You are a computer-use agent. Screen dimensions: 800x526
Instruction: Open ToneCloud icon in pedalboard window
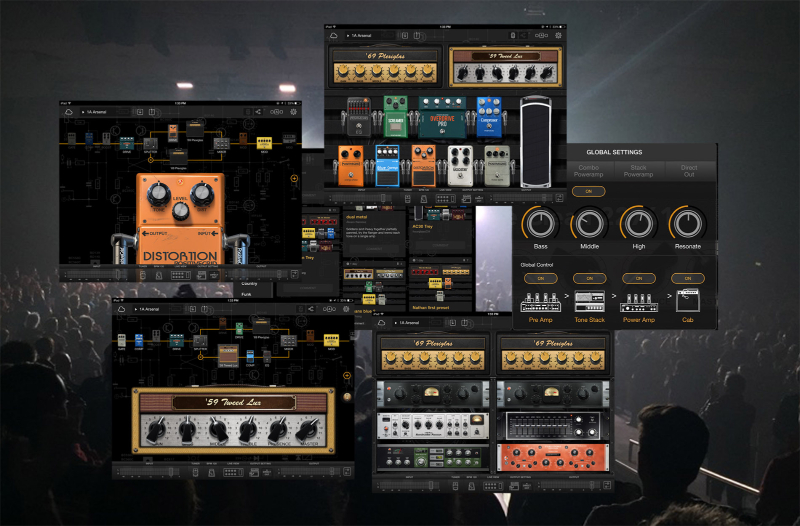pos(333,36)
